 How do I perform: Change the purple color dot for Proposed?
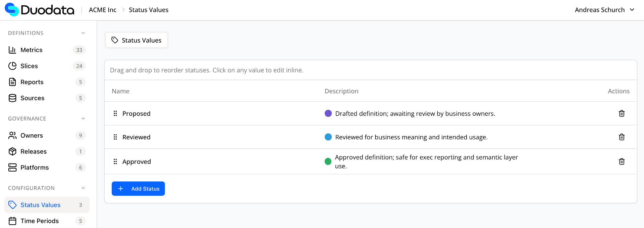328,113
